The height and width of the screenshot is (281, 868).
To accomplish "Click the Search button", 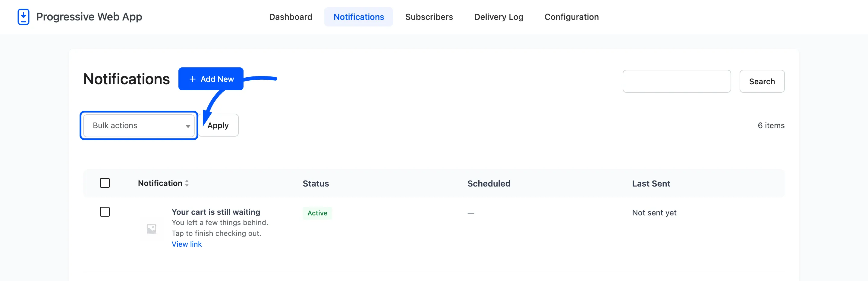I will click(762, 81).
